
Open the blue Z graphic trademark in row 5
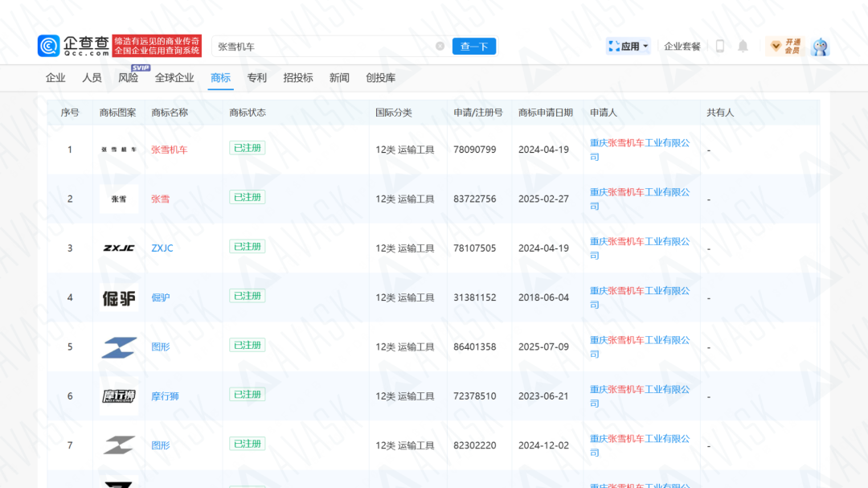[x=119, y=347]
